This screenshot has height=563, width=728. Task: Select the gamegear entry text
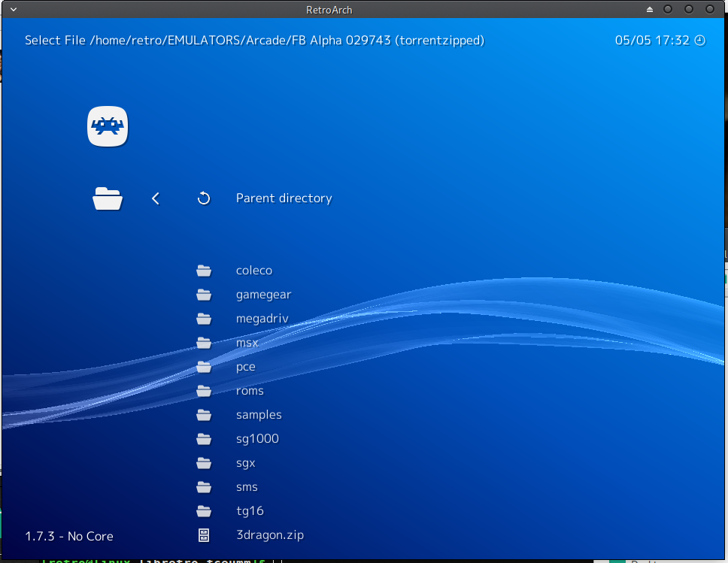coord(263,295)
